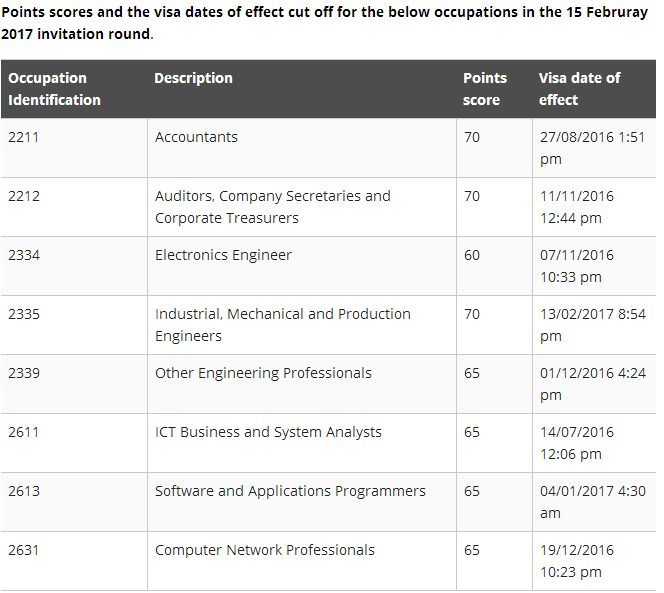Click the Description column header
Screen dimensions: 664x593
coord(193,78)
